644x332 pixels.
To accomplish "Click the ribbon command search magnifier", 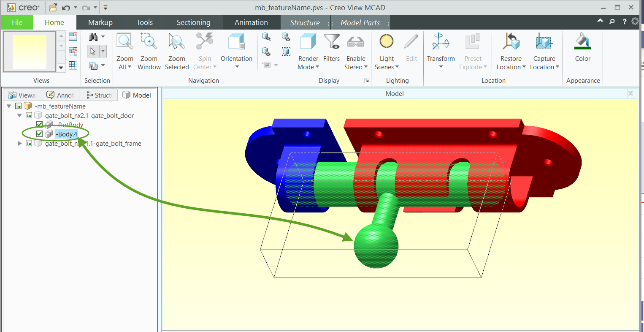I will tap(612, 22).
